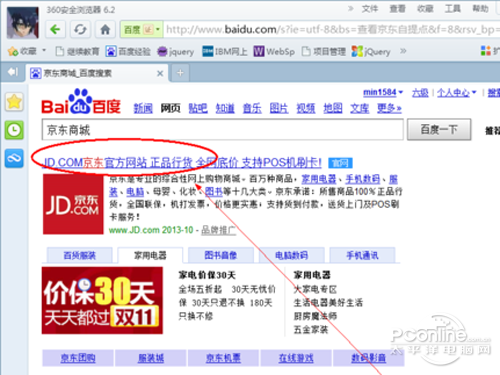The image size is (500, 375).
Task: Open the 京东团购 button
Action: click(78, 358)
